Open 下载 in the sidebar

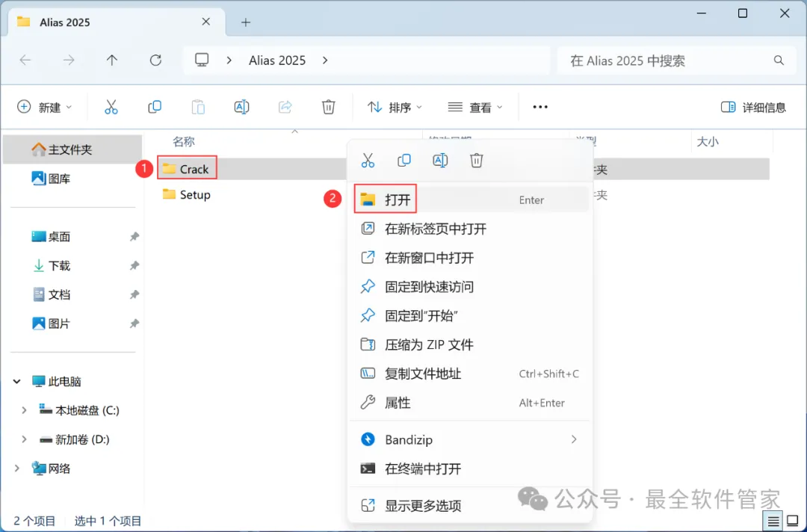[x=72, y=265]
